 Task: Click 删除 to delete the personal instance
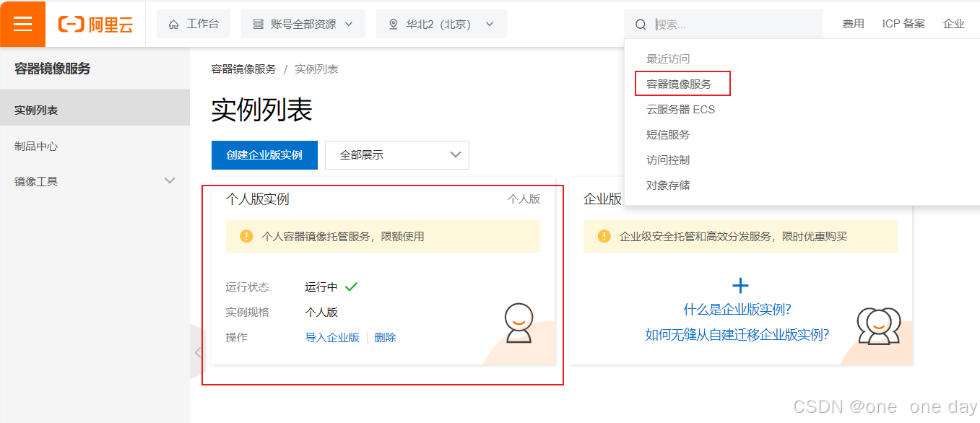point(386,337)
